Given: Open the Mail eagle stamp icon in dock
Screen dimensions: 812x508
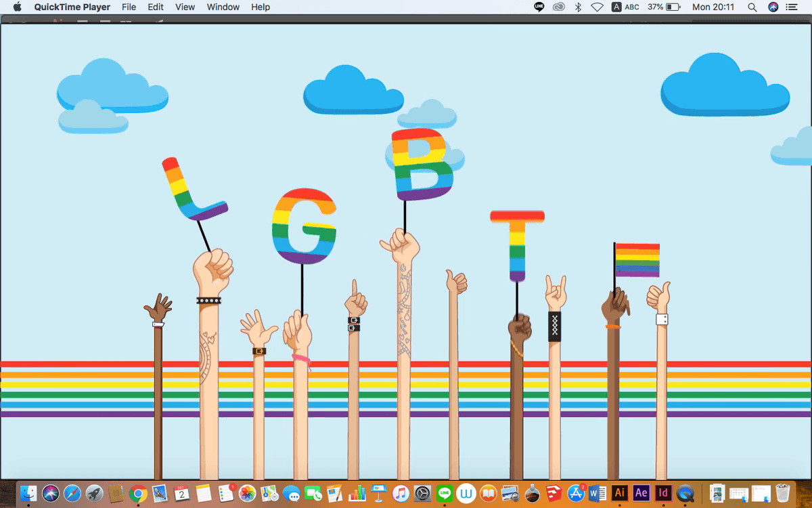Looking at the screenshot, I should click(160, 493).
